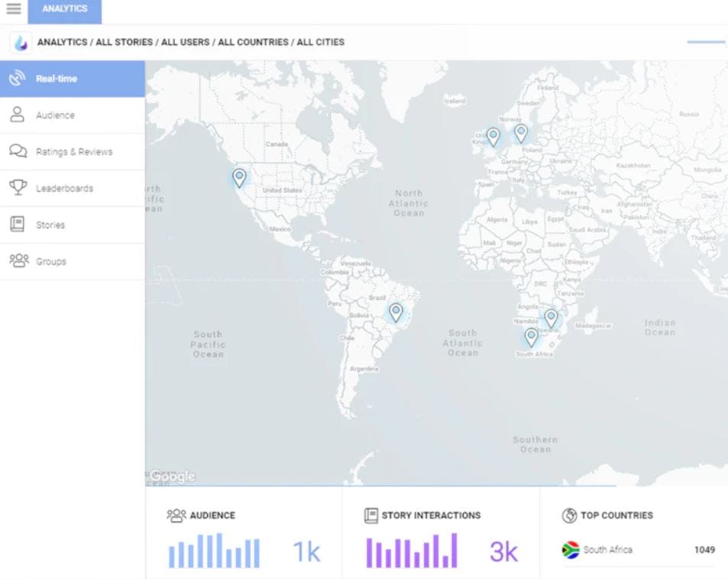Click the Groups people icon
The height and width of the screenshot is (579, 728).
tap(19, 260)
